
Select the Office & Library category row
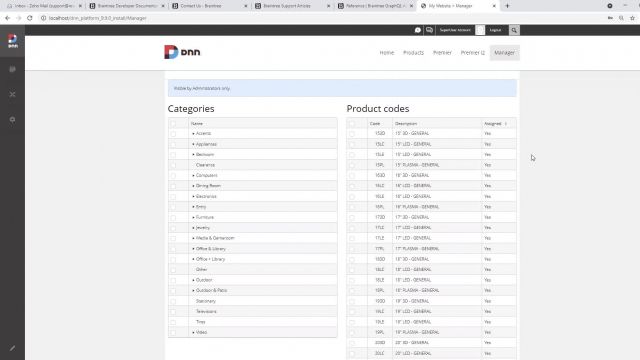coord(253,249)
